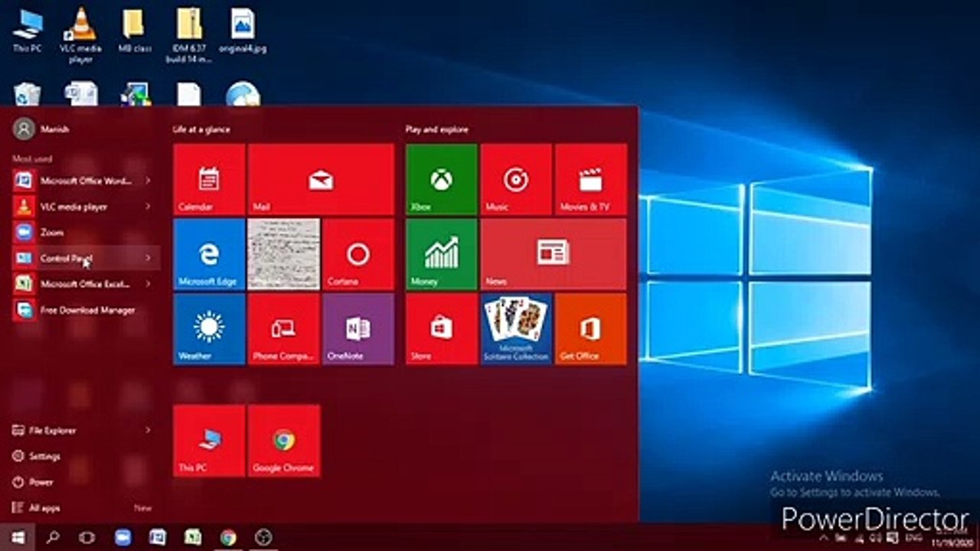Click the Windows Start button
Viewport: 980px width, 551px height.
coord(17,537)
